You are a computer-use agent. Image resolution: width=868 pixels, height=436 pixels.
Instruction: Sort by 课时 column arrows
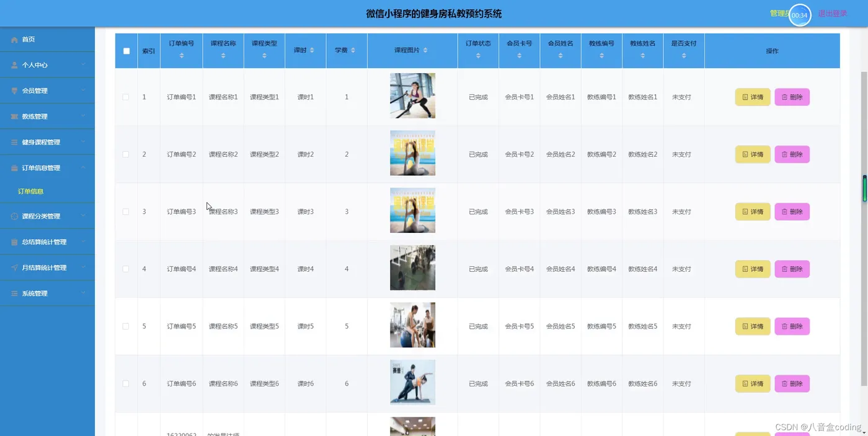click(x=312, y=50)
